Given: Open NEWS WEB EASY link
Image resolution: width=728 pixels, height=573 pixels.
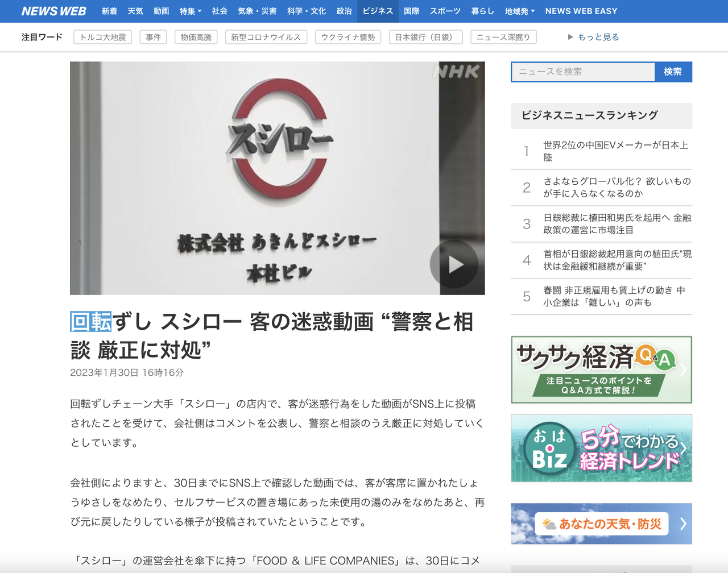Looking at the screenshot, I should [581, 11].
